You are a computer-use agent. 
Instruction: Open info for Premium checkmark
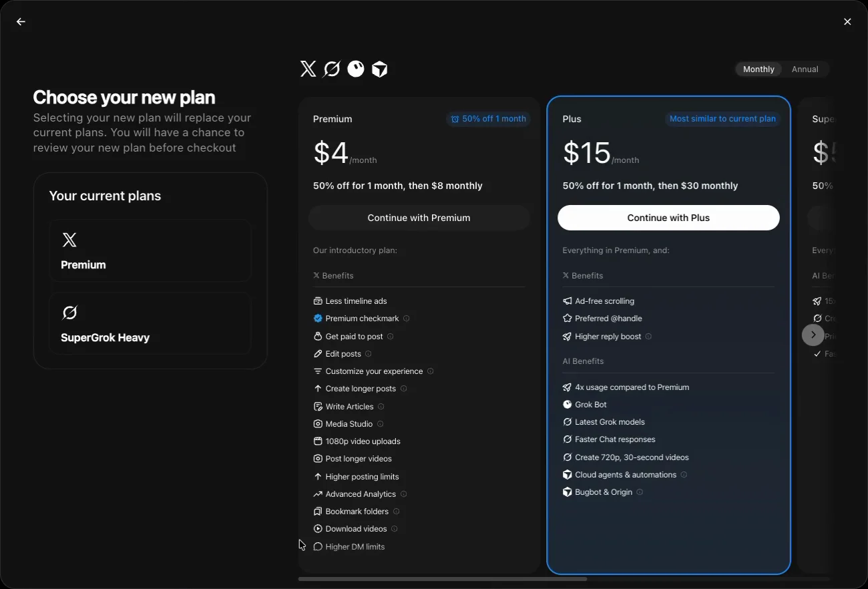click(407, 319)
